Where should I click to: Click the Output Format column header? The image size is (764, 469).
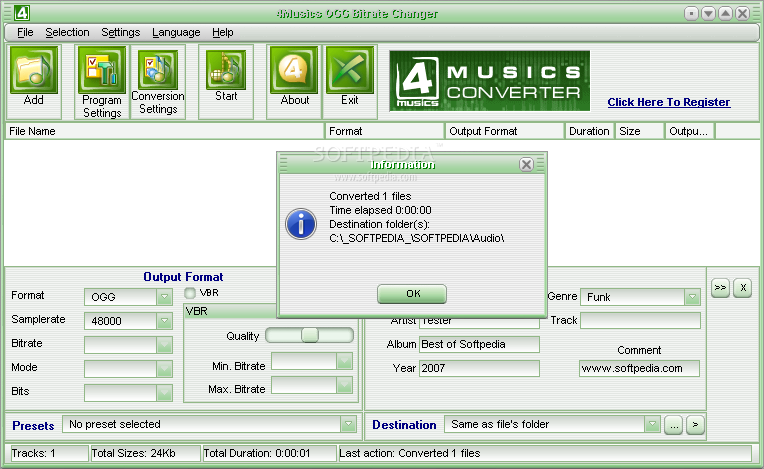tap(504, 131)
